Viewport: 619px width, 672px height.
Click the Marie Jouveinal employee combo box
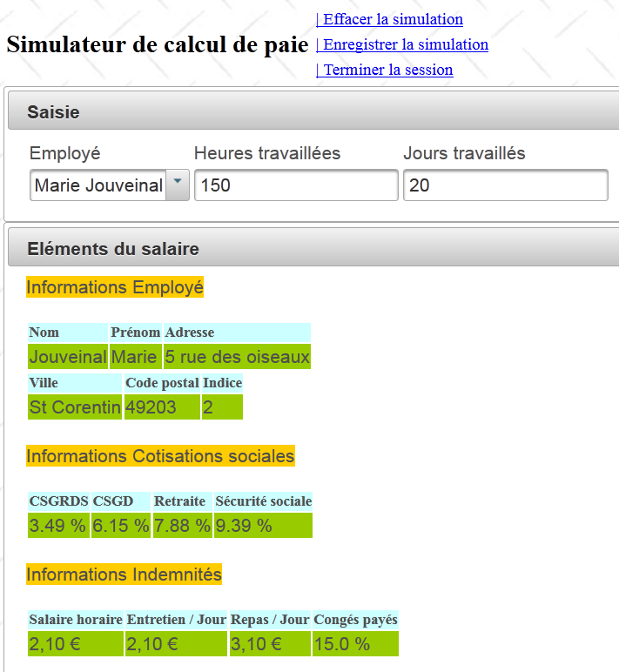coord(98,185)
